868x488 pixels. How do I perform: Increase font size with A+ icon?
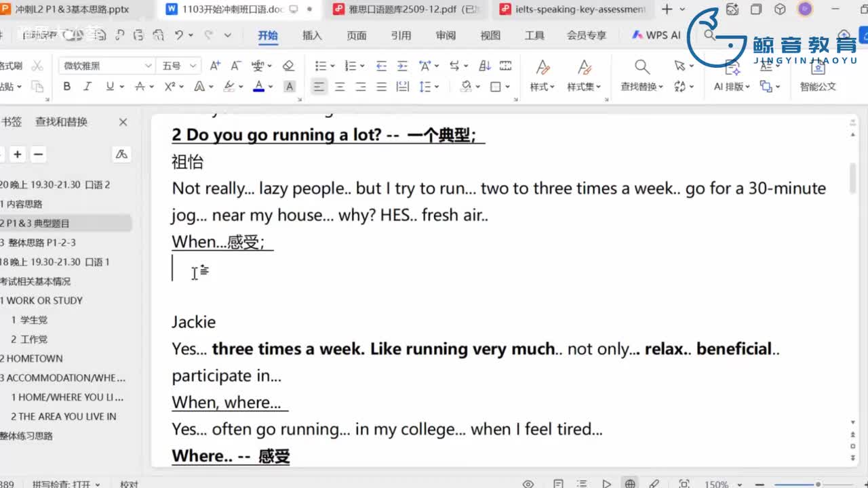click(215, 66)
